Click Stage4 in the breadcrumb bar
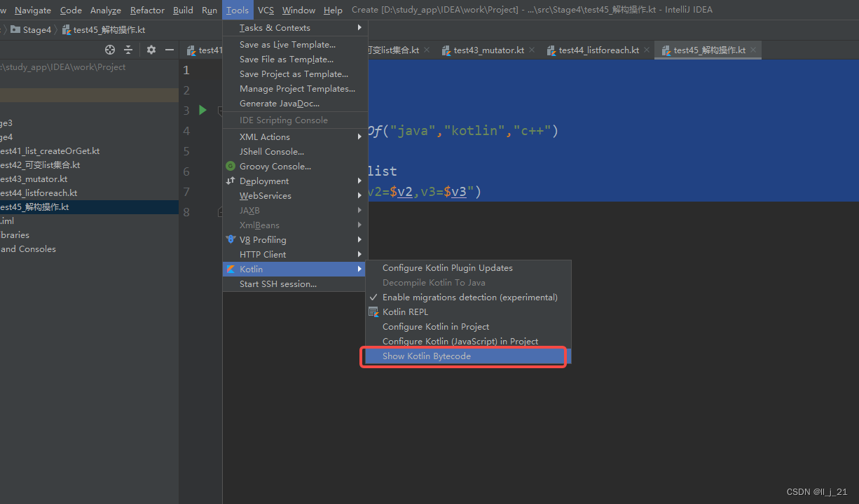Viewport: 859px width, 504px height. (37, 30)
